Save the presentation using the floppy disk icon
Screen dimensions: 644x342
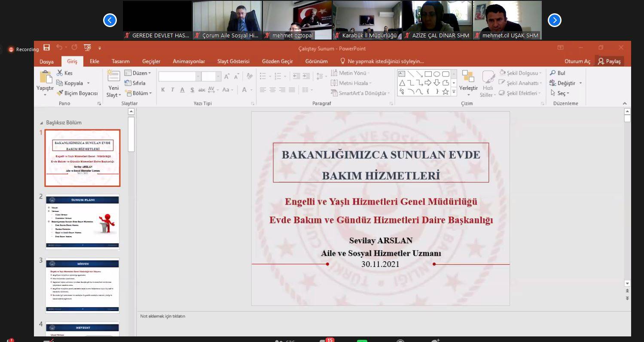point(47,48)
